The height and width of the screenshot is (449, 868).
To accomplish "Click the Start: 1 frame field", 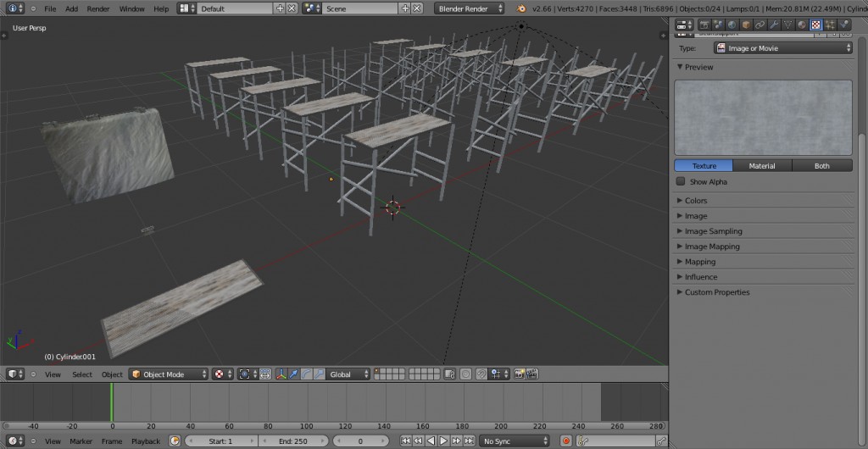I will 221,441.
